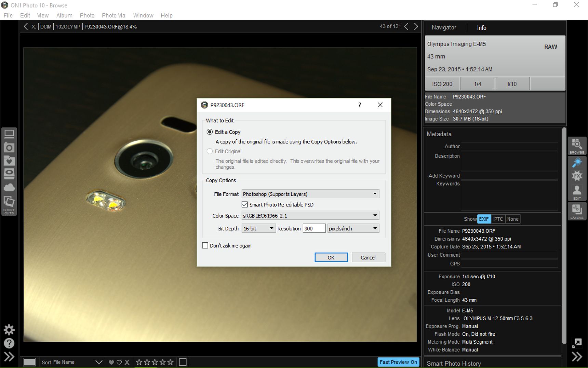Screen dimensions: 588x368
Task: Open the Photo Via menu
Action: pos(113,15)
